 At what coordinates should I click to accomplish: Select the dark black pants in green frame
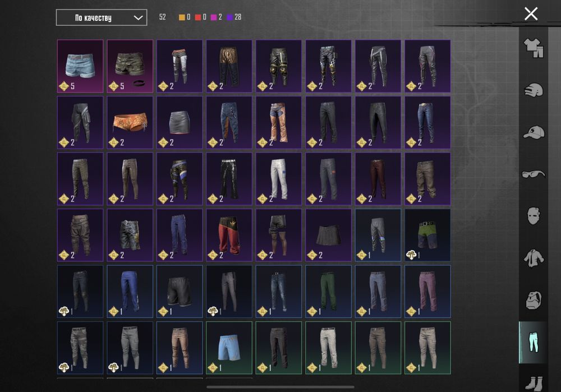click(279, 348)
